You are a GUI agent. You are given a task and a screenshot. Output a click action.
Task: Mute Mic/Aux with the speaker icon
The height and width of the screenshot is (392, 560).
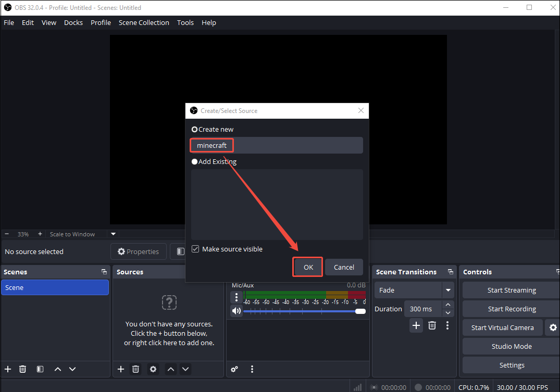(x=237, y=310)
